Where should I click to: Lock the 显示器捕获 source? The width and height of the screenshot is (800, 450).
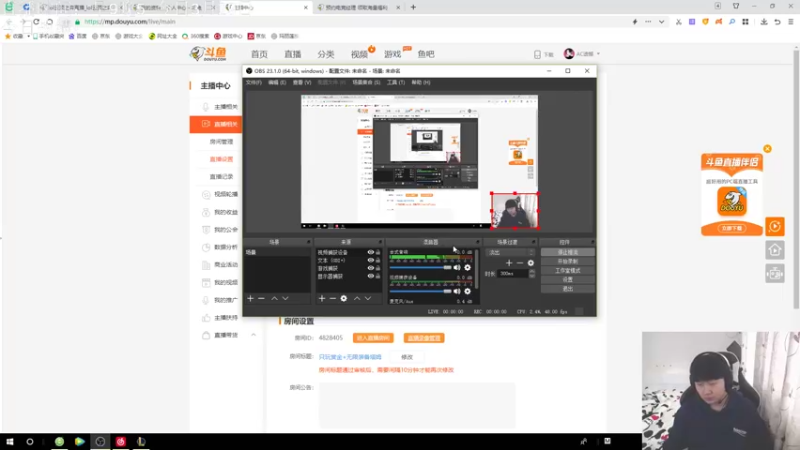tap(378, 276)
